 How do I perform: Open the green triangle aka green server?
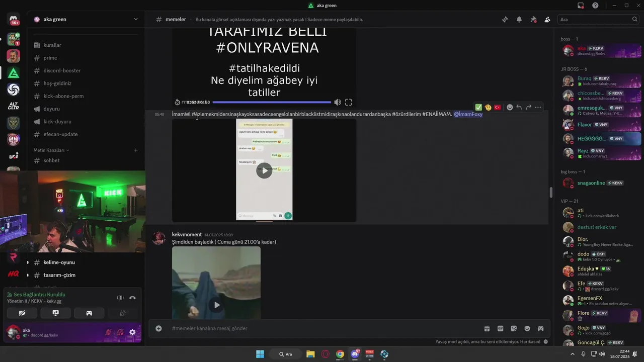14,73
